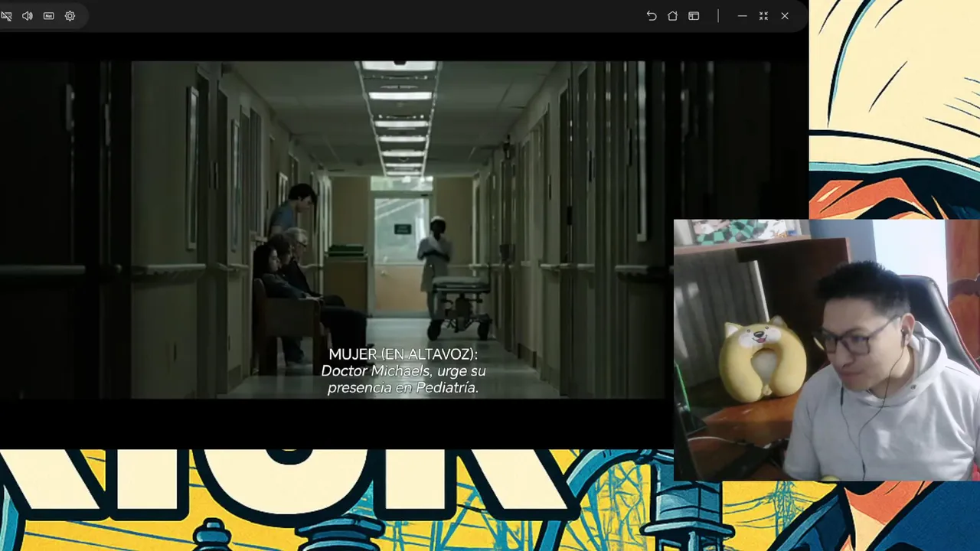Click the window layout icon

coord(694,16)
